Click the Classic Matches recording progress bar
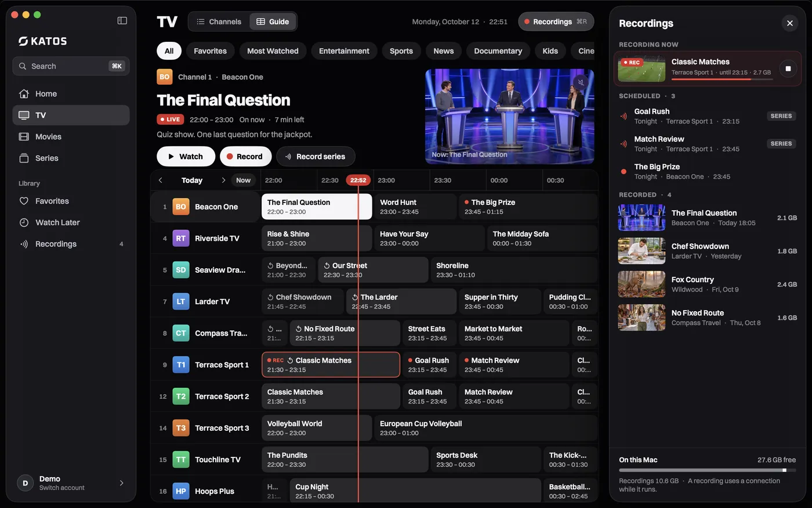This screenshot has width=812, height=508. pyautogui.click(x=722, y=80)
